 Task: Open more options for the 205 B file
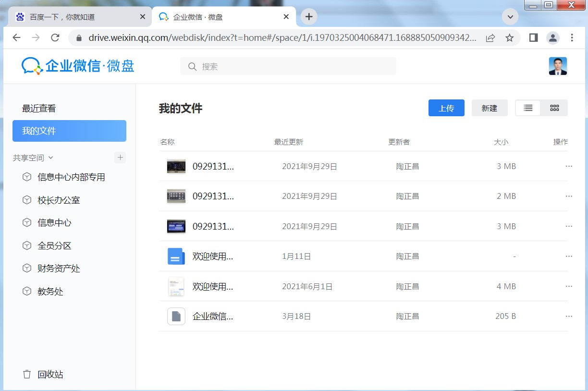(x=569, y=317)
